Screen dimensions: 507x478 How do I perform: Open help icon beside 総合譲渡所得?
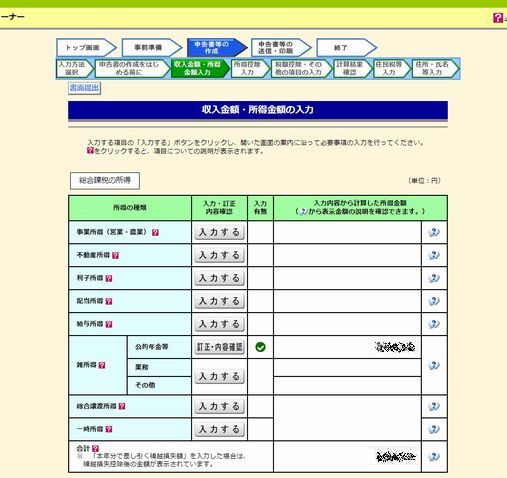(x=122, y=406)
